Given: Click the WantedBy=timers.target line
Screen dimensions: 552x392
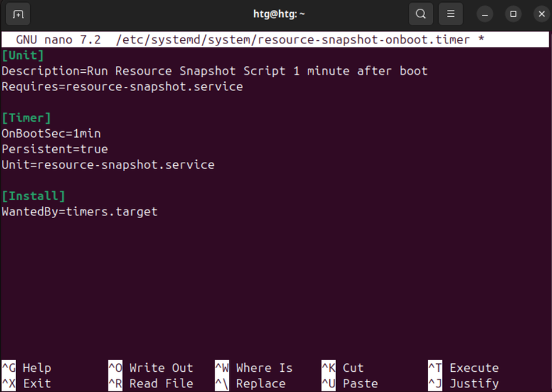Looking at the screenshot, I should [x=80, y=211].
